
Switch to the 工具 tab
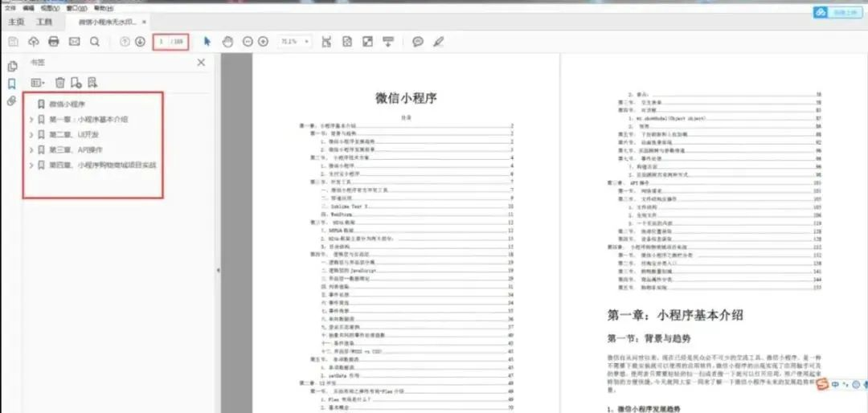click(44, 22)
